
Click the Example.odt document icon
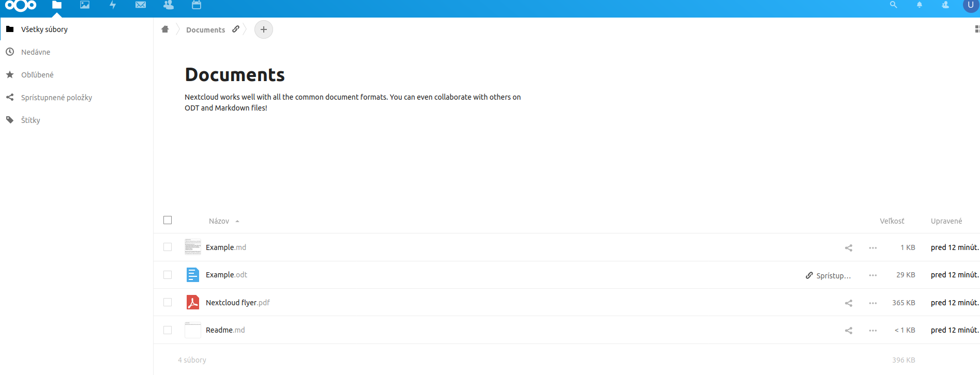pyautogui.click(x=193, y=275)
